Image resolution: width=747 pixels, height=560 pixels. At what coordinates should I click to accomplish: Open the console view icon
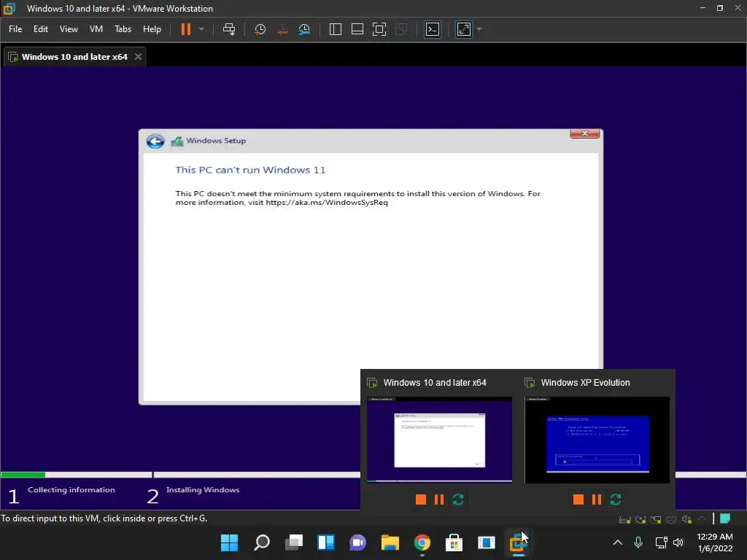[433, 29]
